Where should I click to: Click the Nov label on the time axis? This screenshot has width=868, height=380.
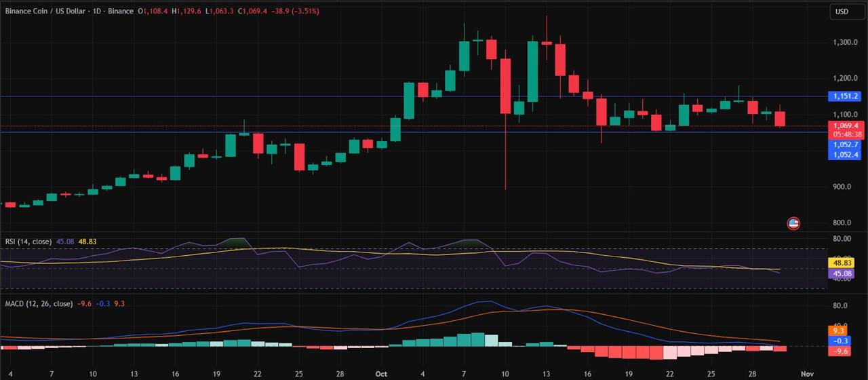pyautogui.click(x=806, y=374)
